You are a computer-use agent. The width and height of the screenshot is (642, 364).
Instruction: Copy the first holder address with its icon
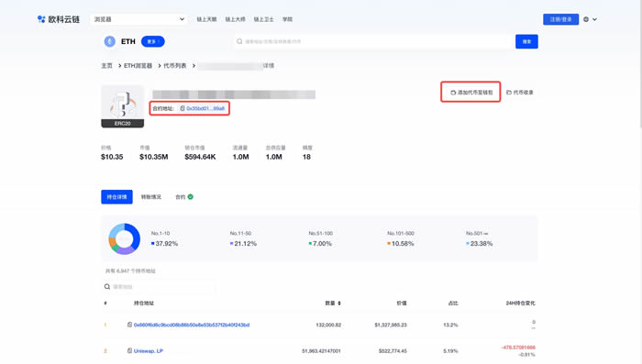(130, 325)
